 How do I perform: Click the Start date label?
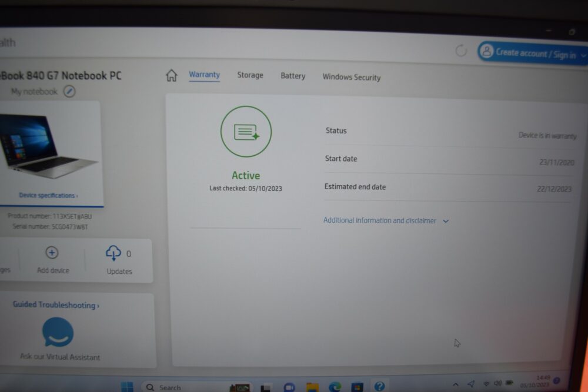(341, 159)
